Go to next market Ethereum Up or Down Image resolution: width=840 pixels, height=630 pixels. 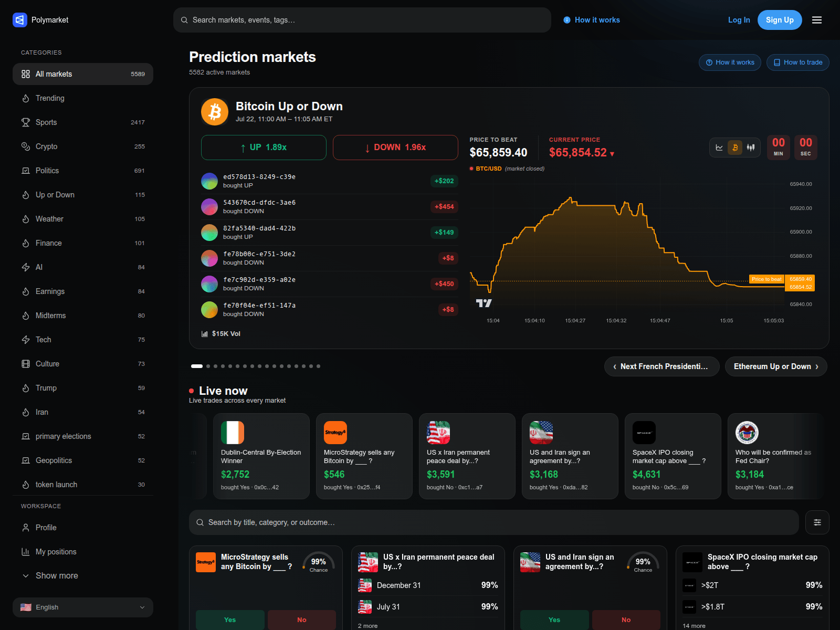pyautogui.click(x=776, y=366)
